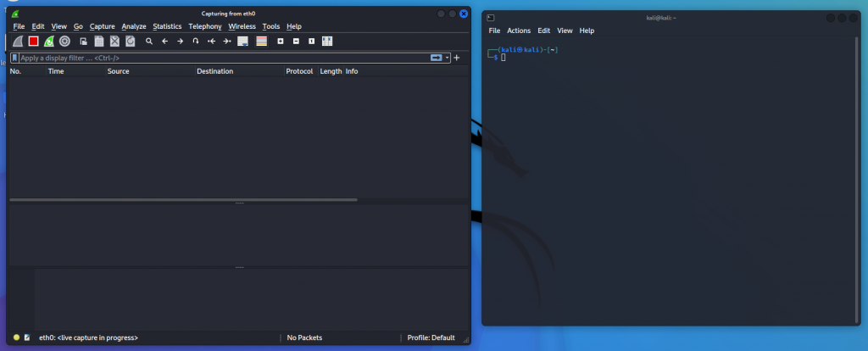Click the Open capture file icon
868x351 pixels.
(84, 41)
